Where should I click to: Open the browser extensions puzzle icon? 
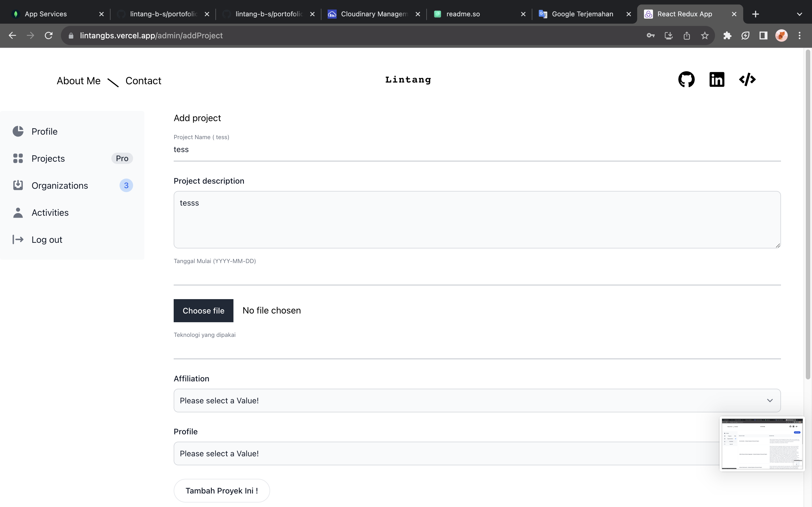(x=727, y=35)
